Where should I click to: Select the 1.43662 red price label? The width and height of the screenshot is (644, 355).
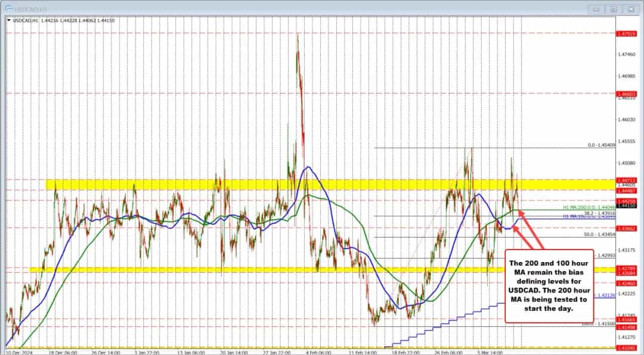[628, 228]
